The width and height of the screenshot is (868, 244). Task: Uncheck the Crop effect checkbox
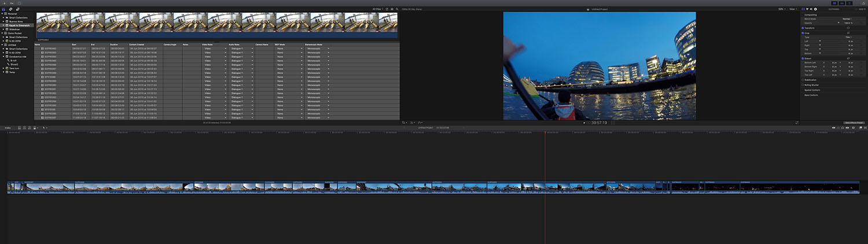pos(803,33)
